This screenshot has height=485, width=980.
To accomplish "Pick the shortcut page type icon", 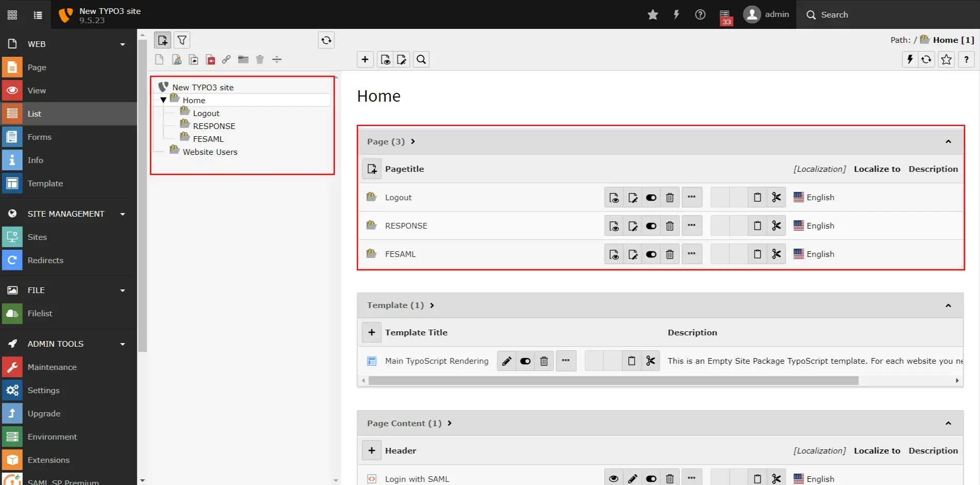I will [x=193, y=60].
